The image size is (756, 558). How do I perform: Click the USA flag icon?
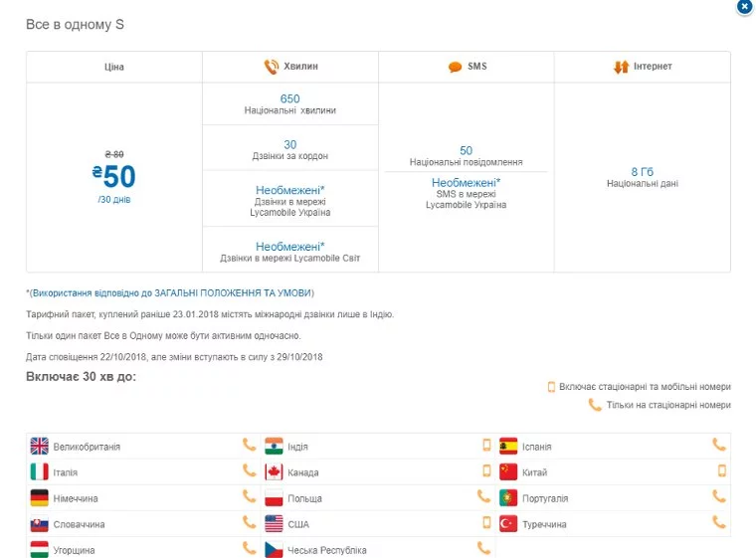click(274, 524)
